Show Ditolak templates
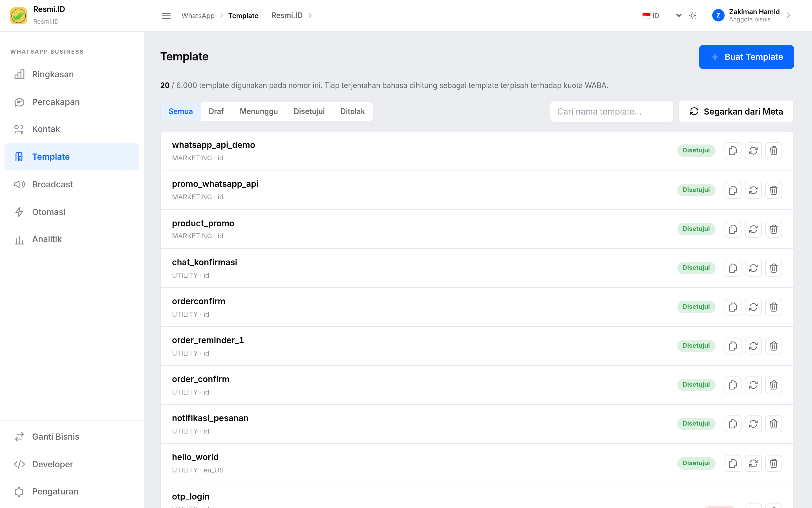The image size is (812, 508). pos(352,111)
